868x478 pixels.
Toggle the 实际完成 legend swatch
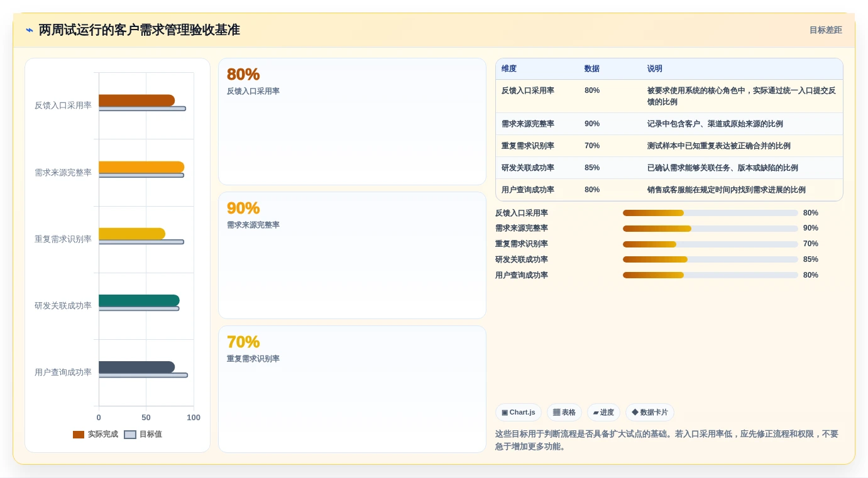pos(79,435)
